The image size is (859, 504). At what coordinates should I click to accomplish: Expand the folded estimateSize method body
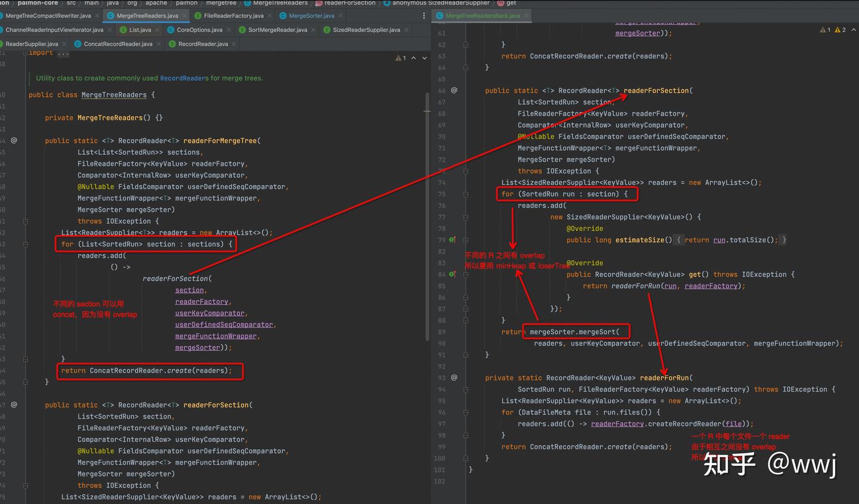680,240
